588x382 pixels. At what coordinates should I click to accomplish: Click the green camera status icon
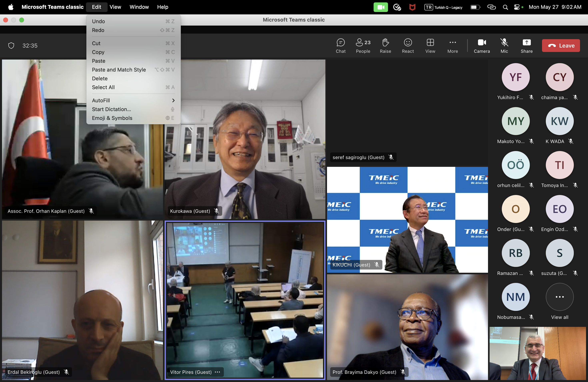[x=380, y=7]
